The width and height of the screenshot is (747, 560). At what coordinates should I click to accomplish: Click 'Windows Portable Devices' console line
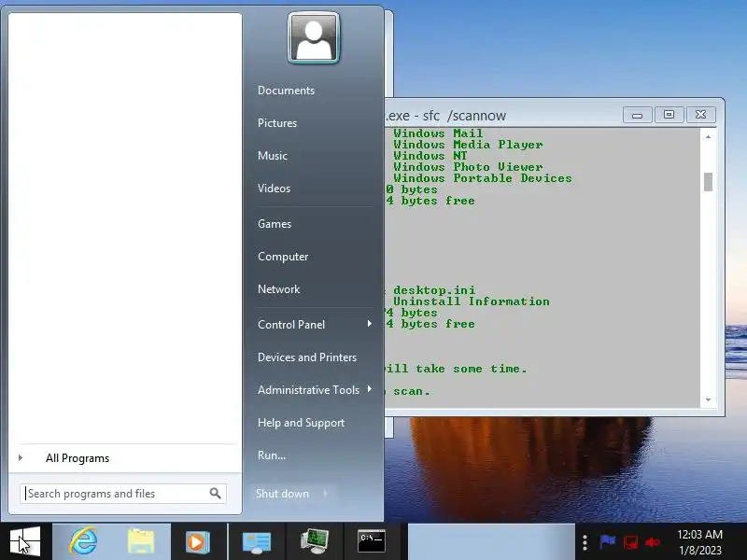(483, 178)
